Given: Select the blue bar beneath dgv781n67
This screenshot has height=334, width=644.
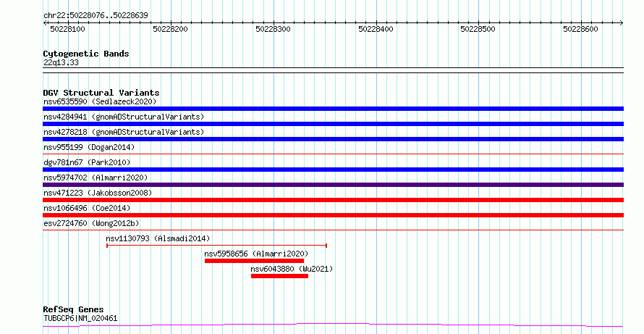Looking at the screenshot, I should pyautogui.click(x=333, y=170).
